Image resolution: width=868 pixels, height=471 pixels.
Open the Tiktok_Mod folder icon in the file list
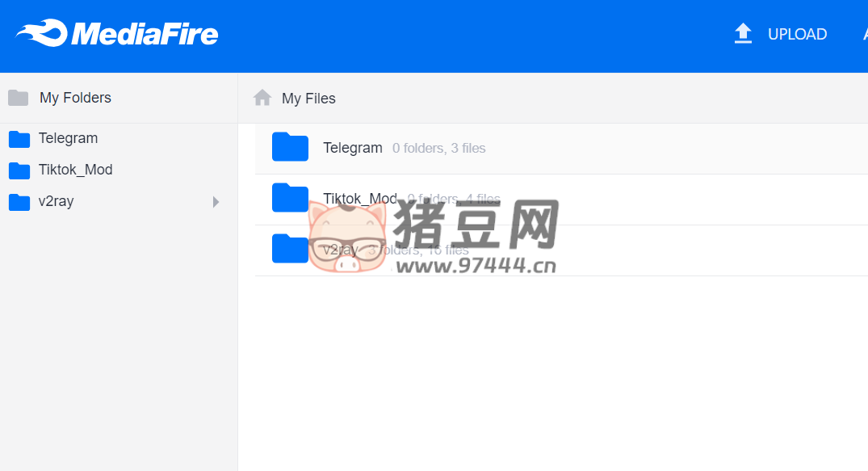coord(290,198)
